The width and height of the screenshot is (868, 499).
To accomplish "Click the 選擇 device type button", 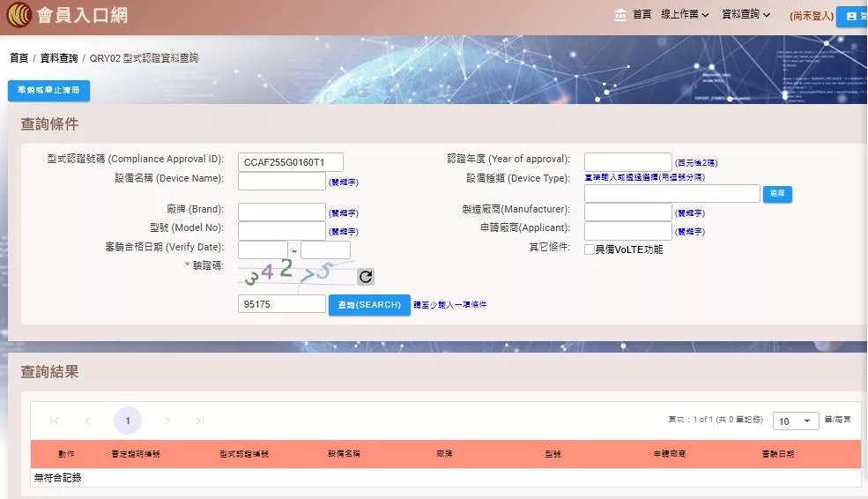I will tap(777, 194).
